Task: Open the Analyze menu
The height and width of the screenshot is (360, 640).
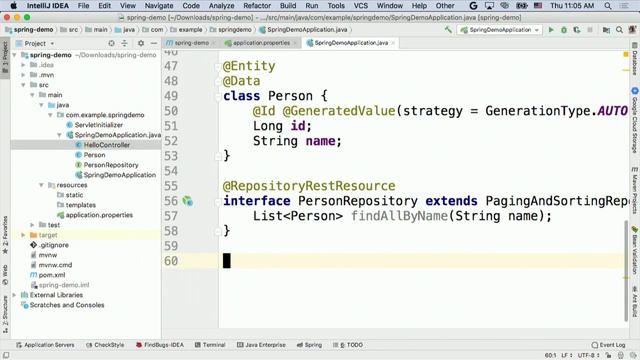Action: point(221,6)
